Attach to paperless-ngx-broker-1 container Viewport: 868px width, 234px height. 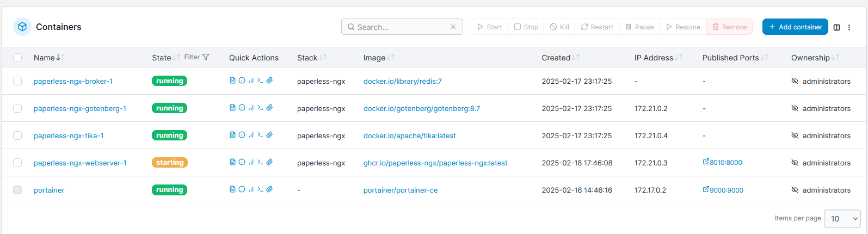pyautogui.click(x=269, y=81)
